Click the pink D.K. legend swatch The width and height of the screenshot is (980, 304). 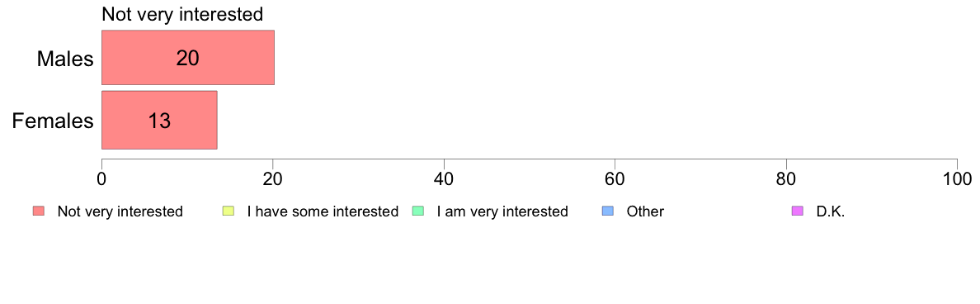pyautogui.click(x=797, y=211)
